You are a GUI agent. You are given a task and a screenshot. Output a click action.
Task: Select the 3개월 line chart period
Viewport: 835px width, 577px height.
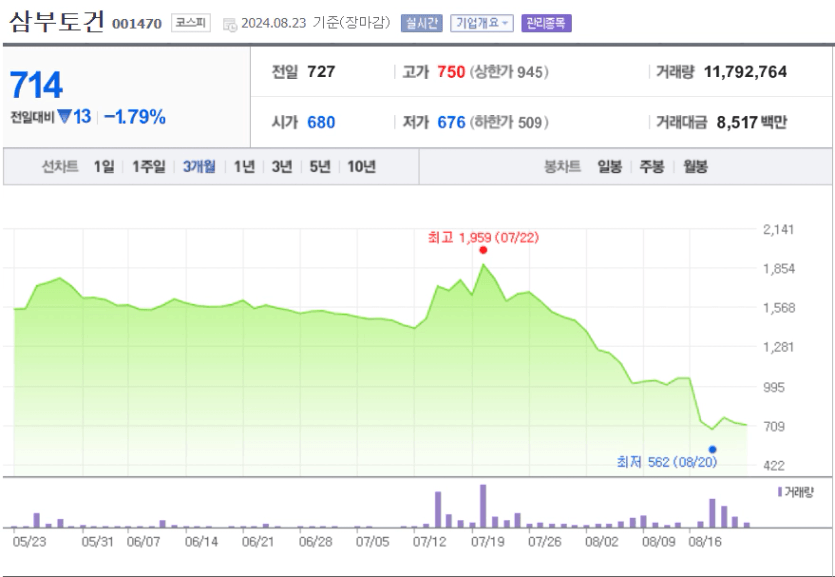(x=199, y=167)
